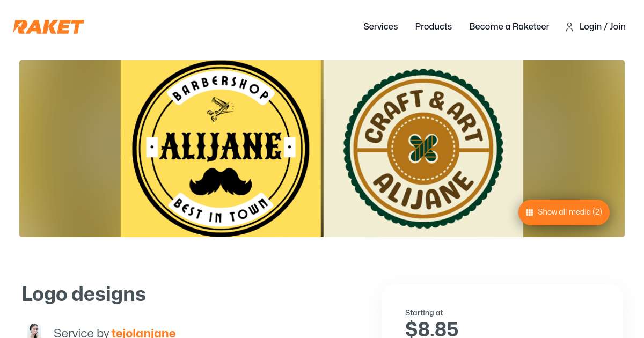The width and height of the screenshot is (644, 338).
Task: Click the person icon beside Login / Join
Action: [x=569, y=27]
